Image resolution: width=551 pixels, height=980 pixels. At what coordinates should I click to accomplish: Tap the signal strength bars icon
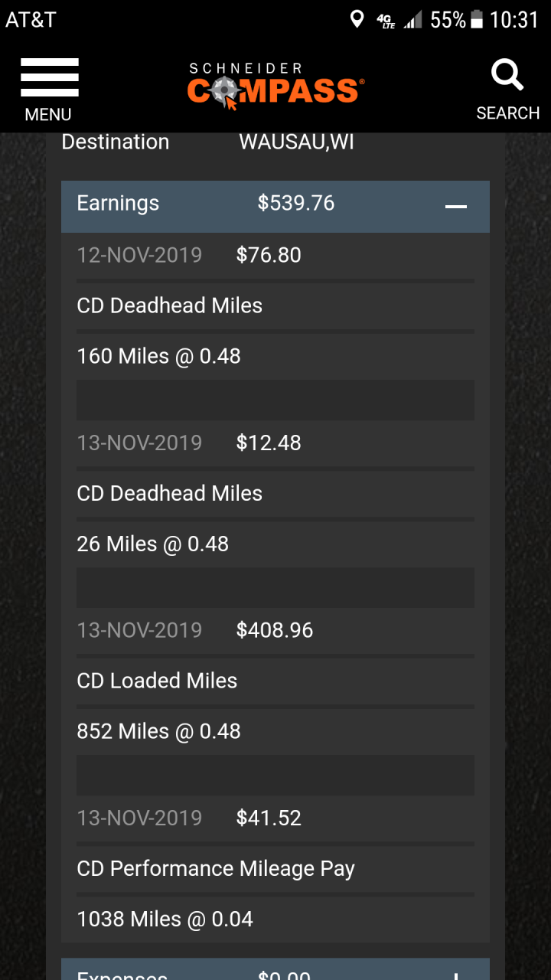coord(413,21)
